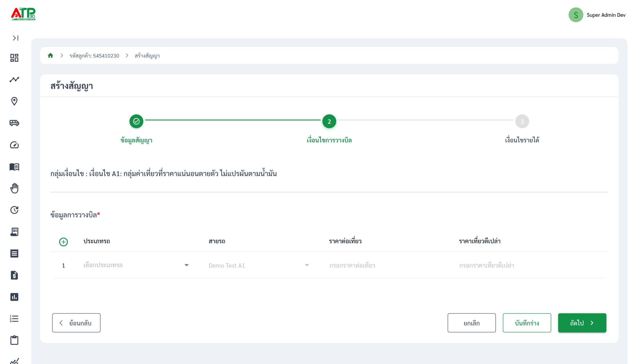This screenshot has width=636, height=364.
Task: Open the speedometer gauge icon in sidebar
Action: [14, 145]
